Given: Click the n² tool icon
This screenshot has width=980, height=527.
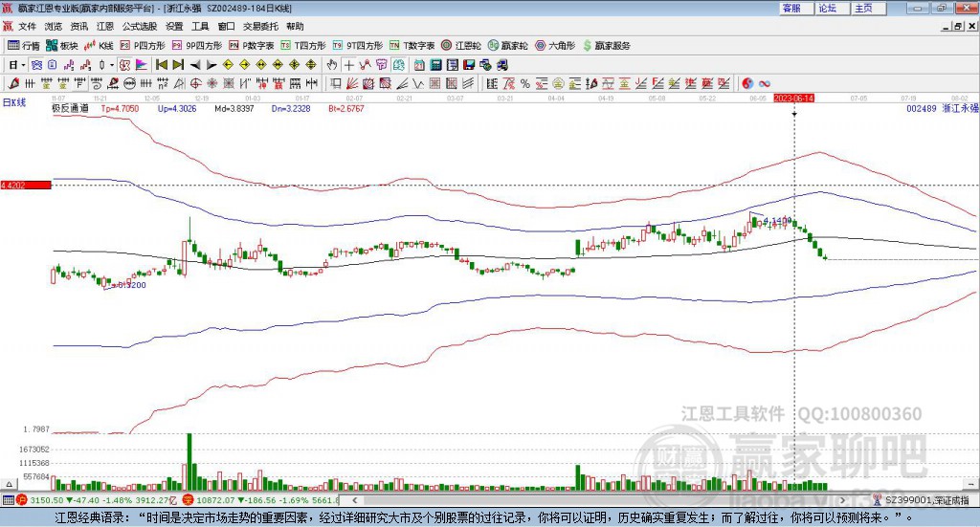Looking at the screenshot, I should 163,83.
